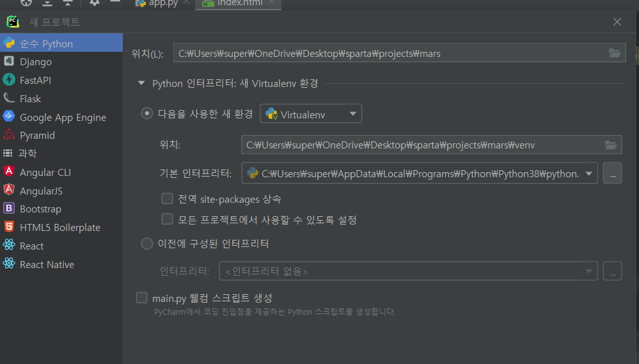The height and width of the screenshot is (364, 639).
Task: Enable 전역 site-packages 상속 checkbox
Action: [167, 198]
